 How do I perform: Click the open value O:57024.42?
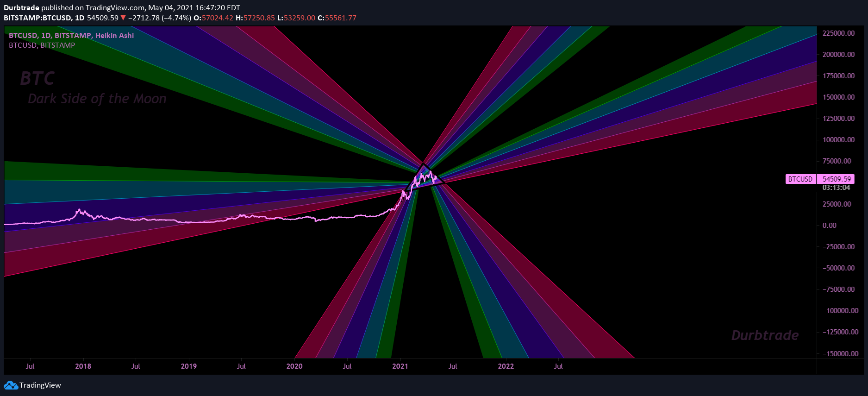coord(213,18)
